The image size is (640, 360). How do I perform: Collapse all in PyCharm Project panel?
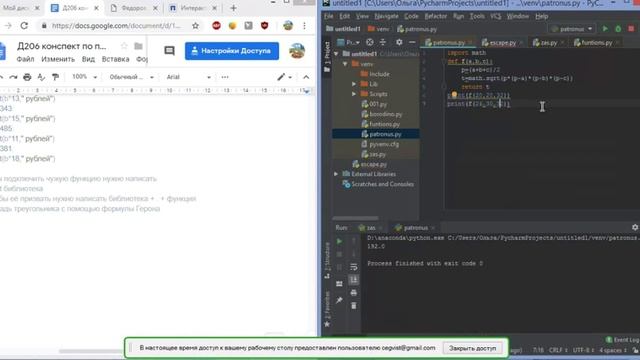pos(382,42)
